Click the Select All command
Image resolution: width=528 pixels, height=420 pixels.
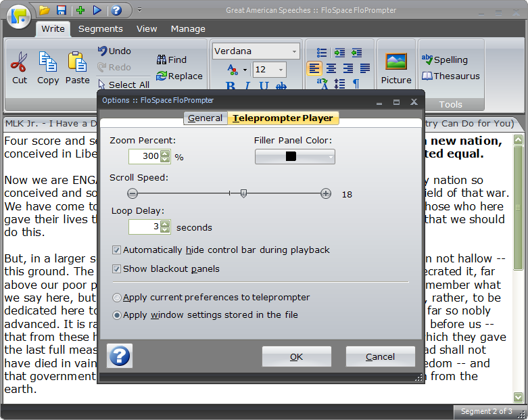coord(124,85)
